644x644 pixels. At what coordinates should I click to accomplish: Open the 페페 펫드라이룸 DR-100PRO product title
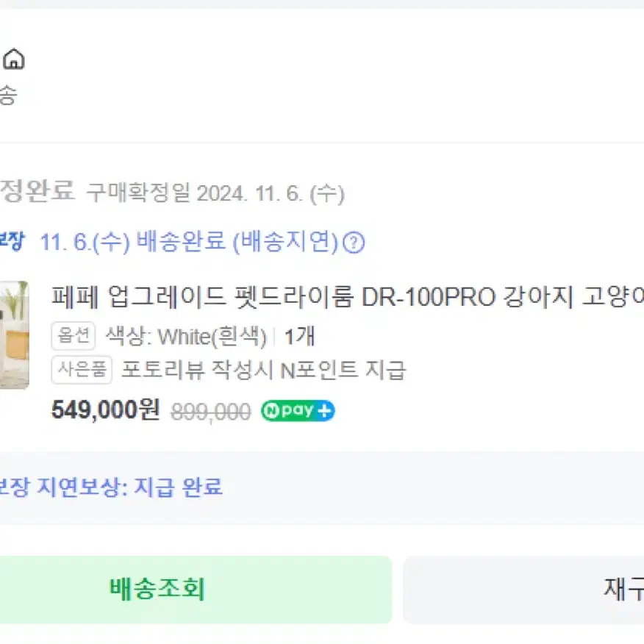tap(347, 296)
